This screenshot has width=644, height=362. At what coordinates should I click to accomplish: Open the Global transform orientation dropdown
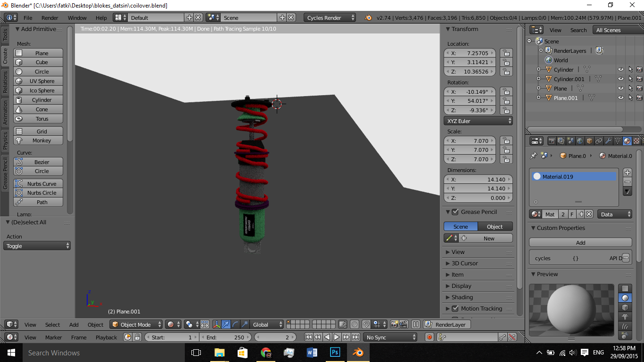(x=267, y=324)
